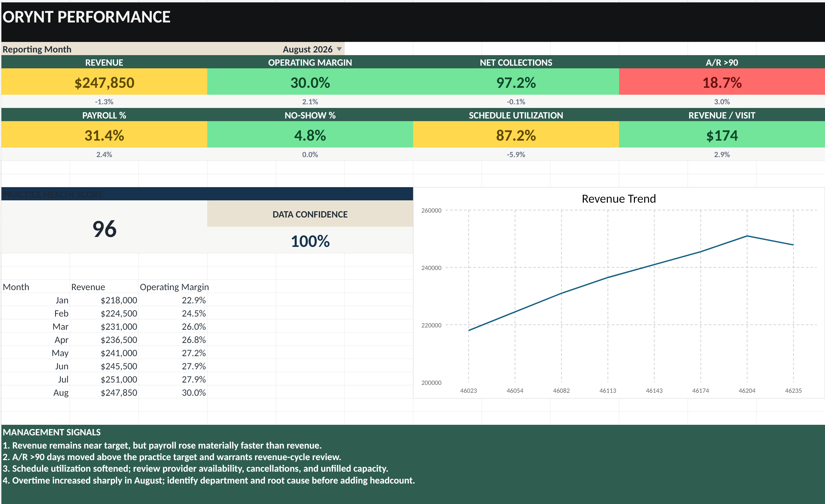Select the -1.3% revenue change value
The height and width of the screenshot is (504, 825).
tap(104, 101)
